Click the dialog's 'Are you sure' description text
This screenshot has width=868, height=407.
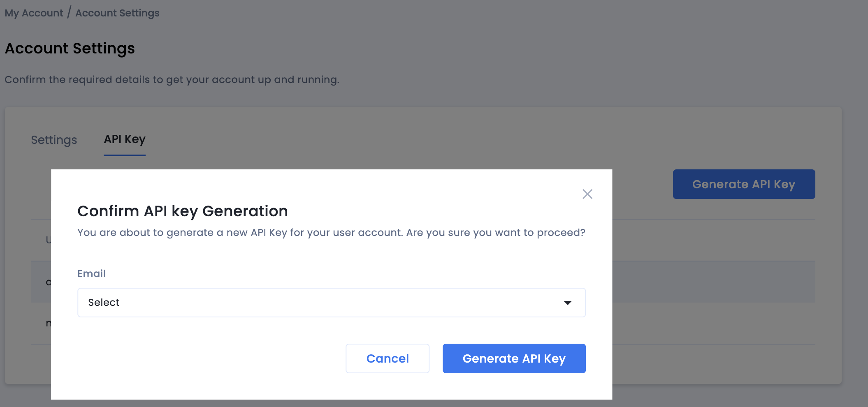pos(331,233)
